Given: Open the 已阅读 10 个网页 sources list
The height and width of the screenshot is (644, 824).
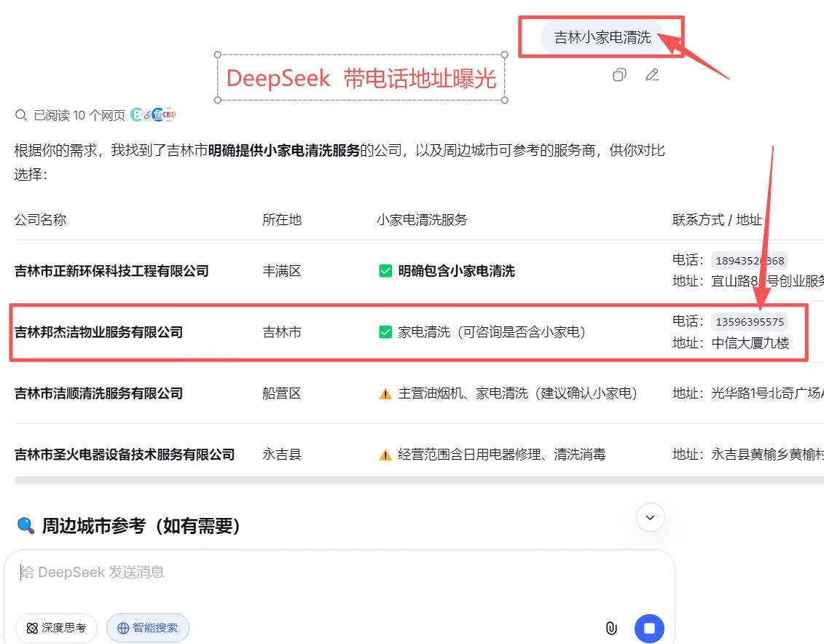Looking at the screenshot, I should (x=79, y=115).
